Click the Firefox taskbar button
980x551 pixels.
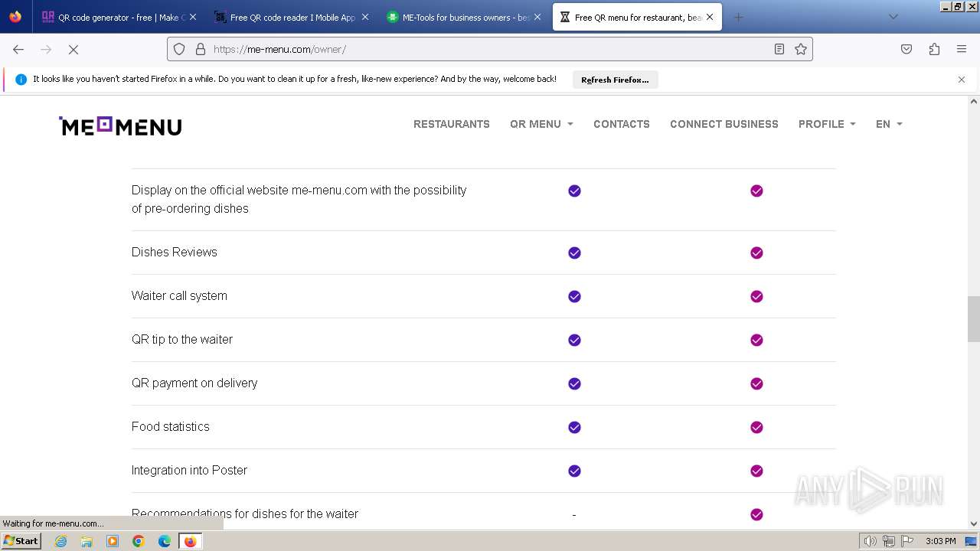pyautogui.click(x=190, y=541)
